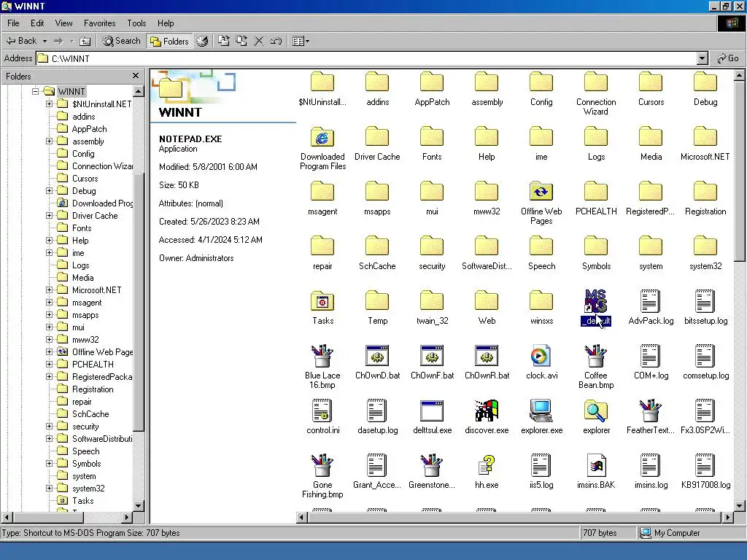Expand the Microsoft.NET tree node

tap(49, 289)
